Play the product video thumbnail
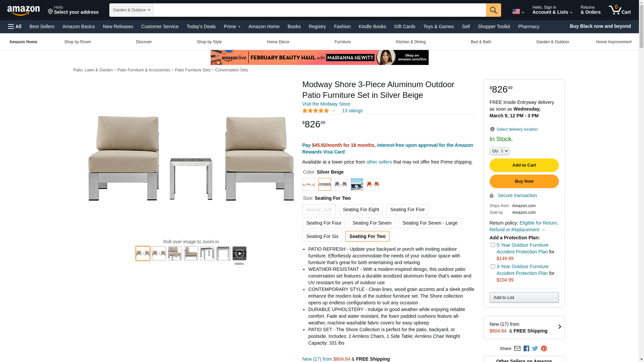 click(x=239, y=253)
